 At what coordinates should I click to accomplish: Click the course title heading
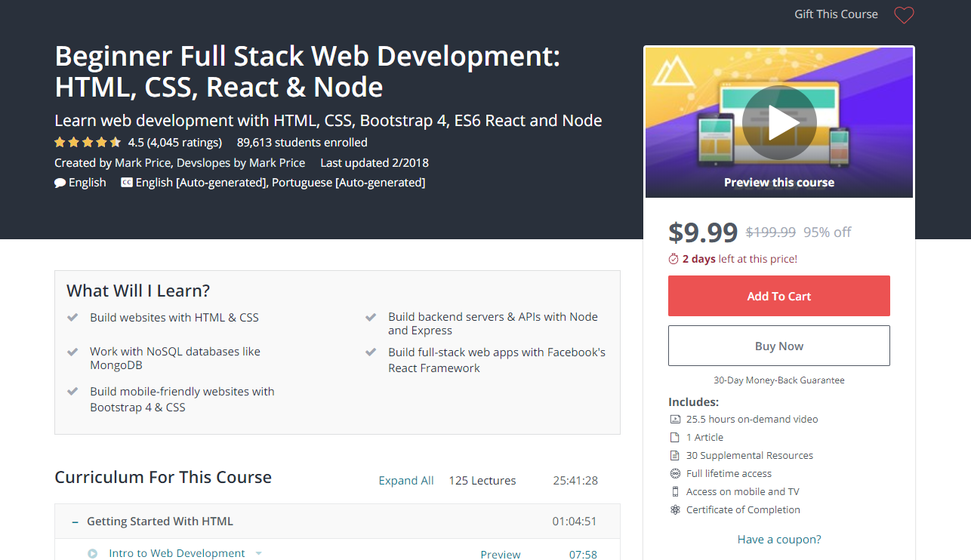307,72
